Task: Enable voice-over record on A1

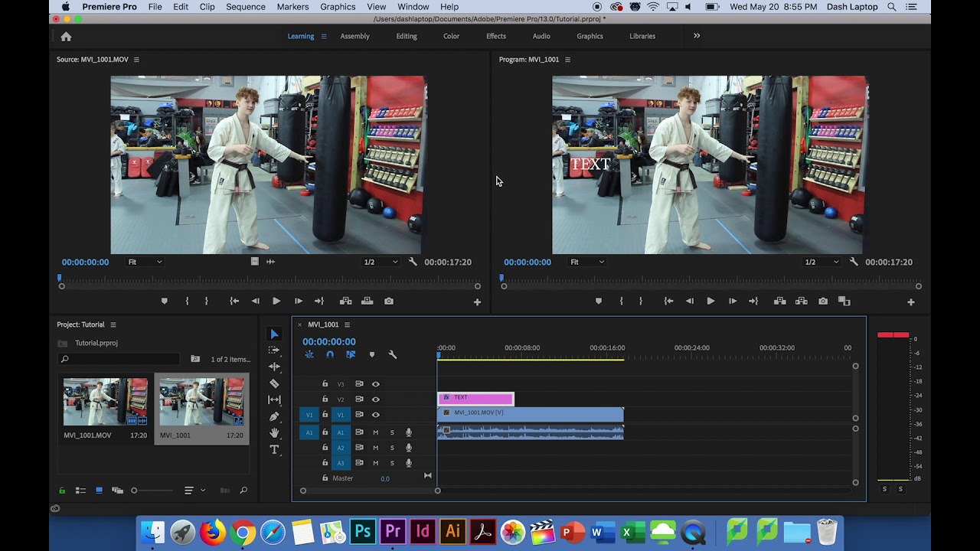Action: pos(409,432)
